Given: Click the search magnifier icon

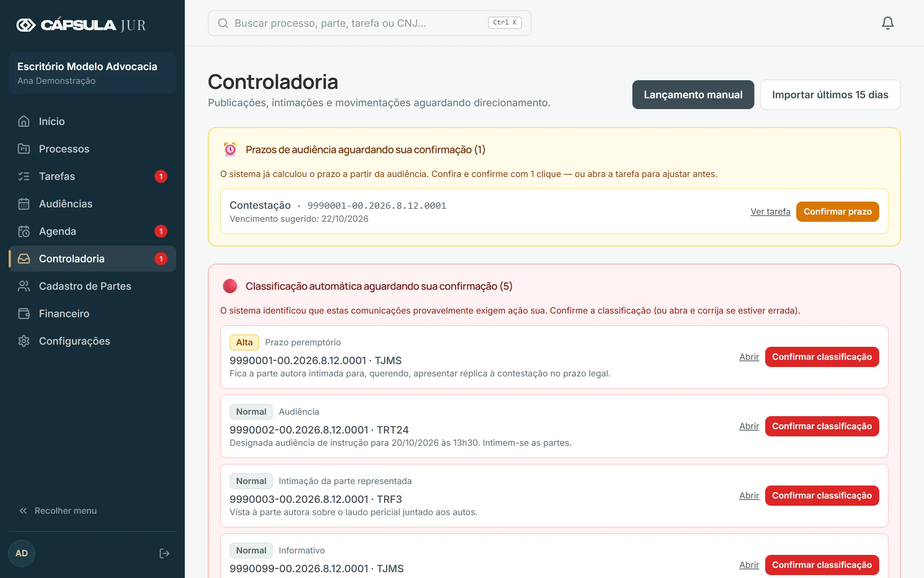Looking at the screenshot, I should [223, 23].
